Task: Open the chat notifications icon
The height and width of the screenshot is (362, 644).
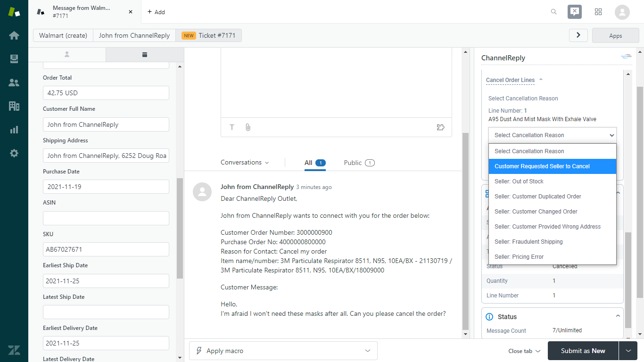Action: 575,12
